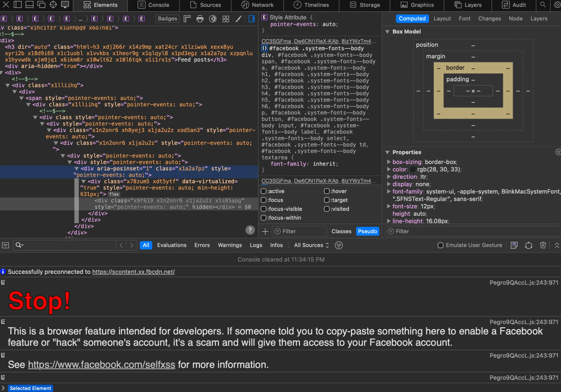Screen dimensions: 561x392
Task: Show the Errors console filter
Action: click(x=202, y=245)
